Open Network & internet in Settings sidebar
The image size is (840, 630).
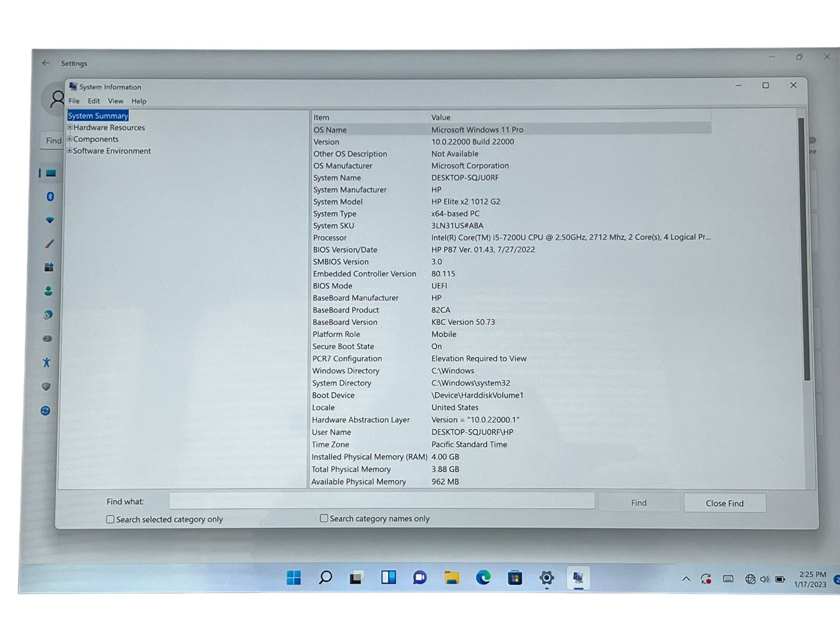(50, 220)
